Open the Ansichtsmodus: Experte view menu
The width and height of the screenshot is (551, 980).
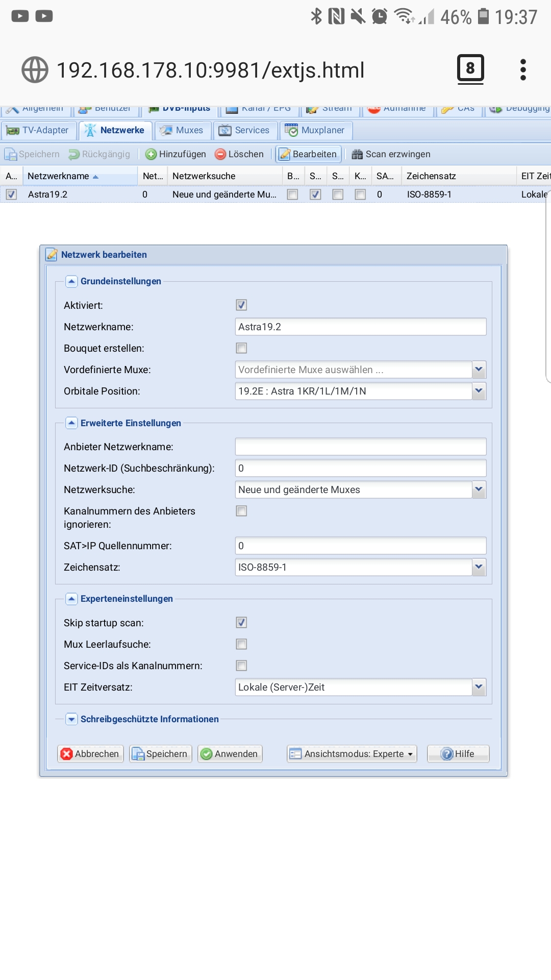coord(352,754)
